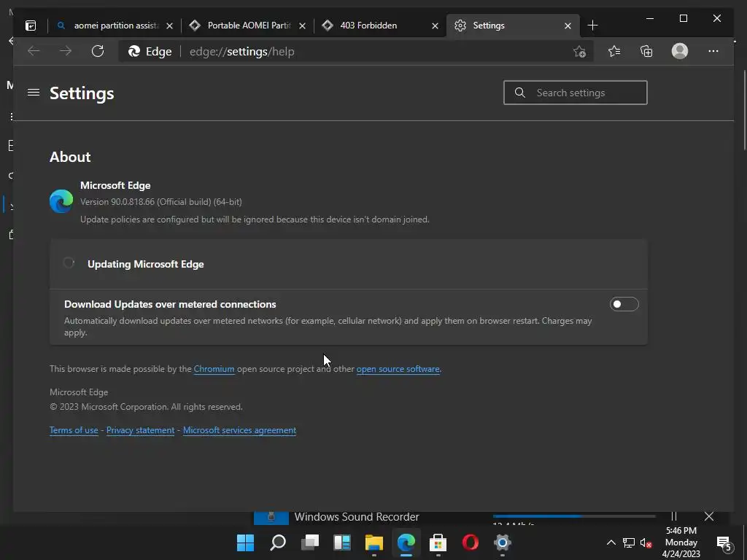Open Task View on taskbar
The width and height of the screenshot is (747, 560).
tap(309, 542)
